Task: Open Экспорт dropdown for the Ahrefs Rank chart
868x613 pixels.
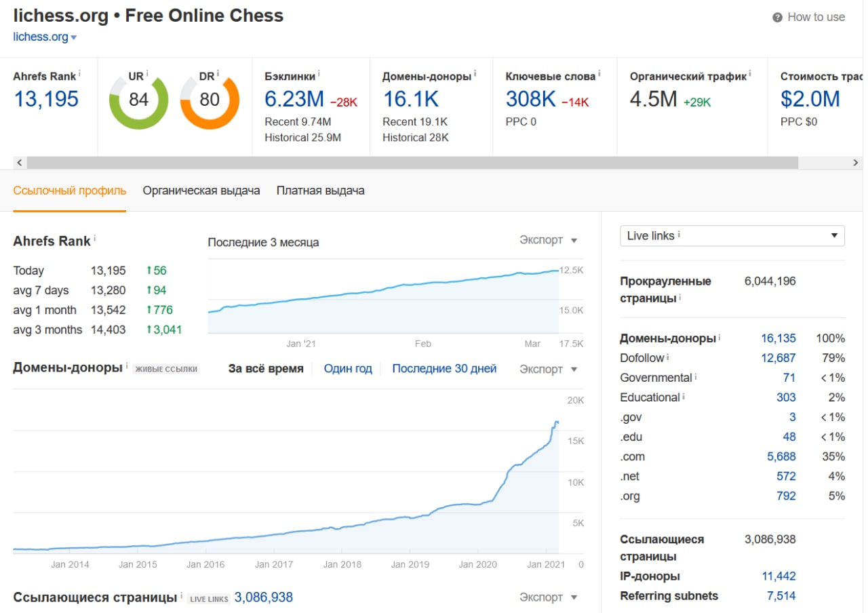Action: coord(549,240)
